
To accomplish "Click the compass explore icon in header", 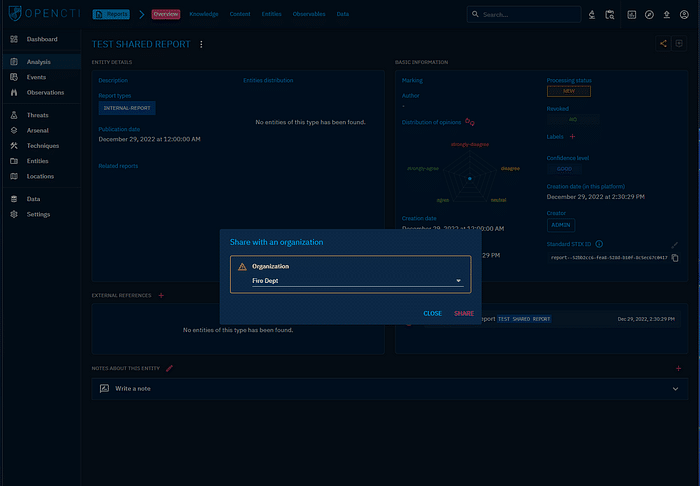I will (649, 15).
